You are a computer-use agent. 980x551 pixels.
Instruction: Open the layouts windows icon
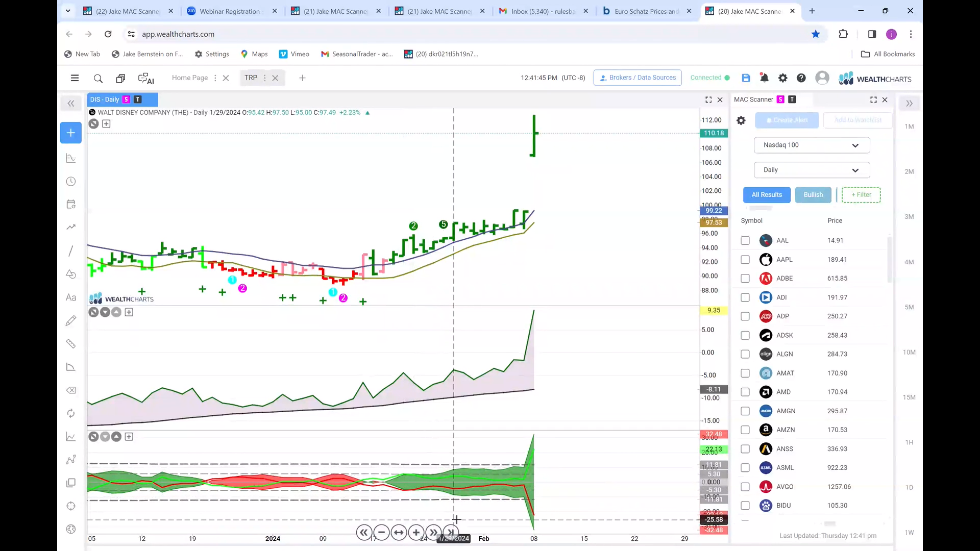tap(120, 78)
